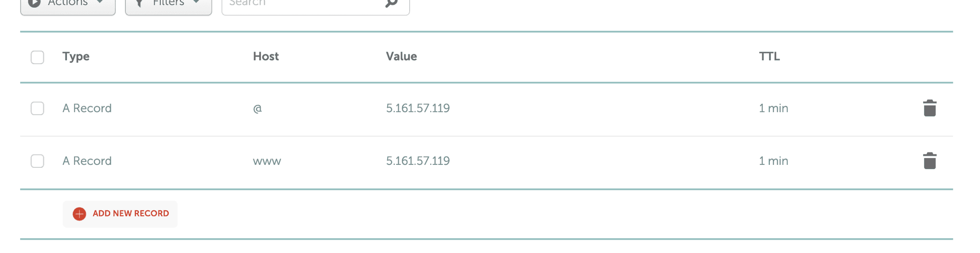The width and height of the screenshot is (980, 253).
Task: Edit the @ record IP value
Action: pos(418,108)
